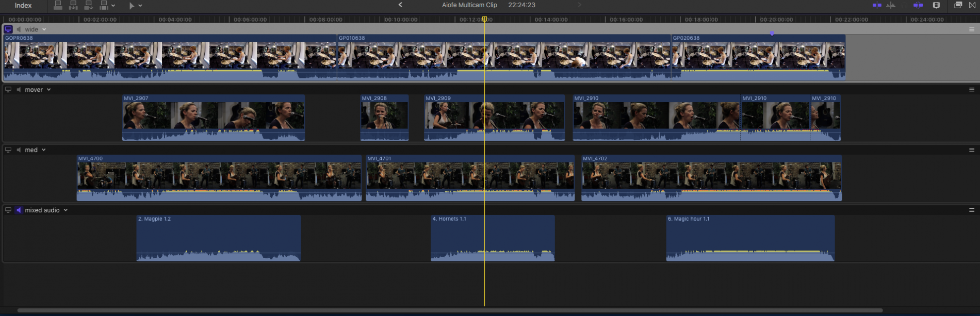Toggle timeline snapping
The image size is (980, 316).
click(x=918, y=5)
